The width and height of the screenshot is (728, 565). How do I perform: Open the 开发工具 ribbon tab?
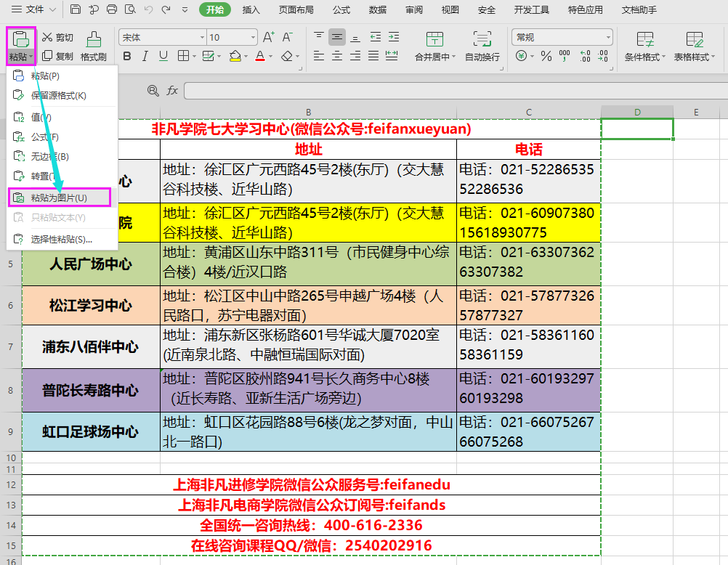pyautogui.click(x=532, y=9)
